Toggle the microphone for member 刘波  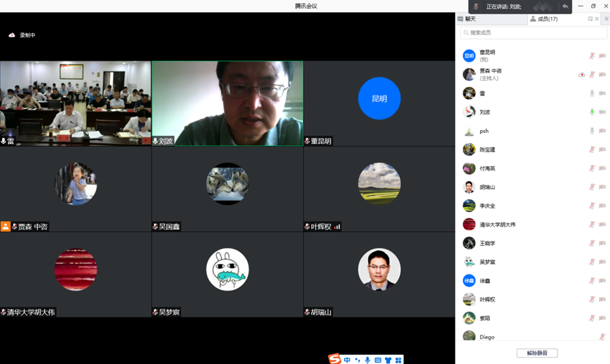pos(592,112)
